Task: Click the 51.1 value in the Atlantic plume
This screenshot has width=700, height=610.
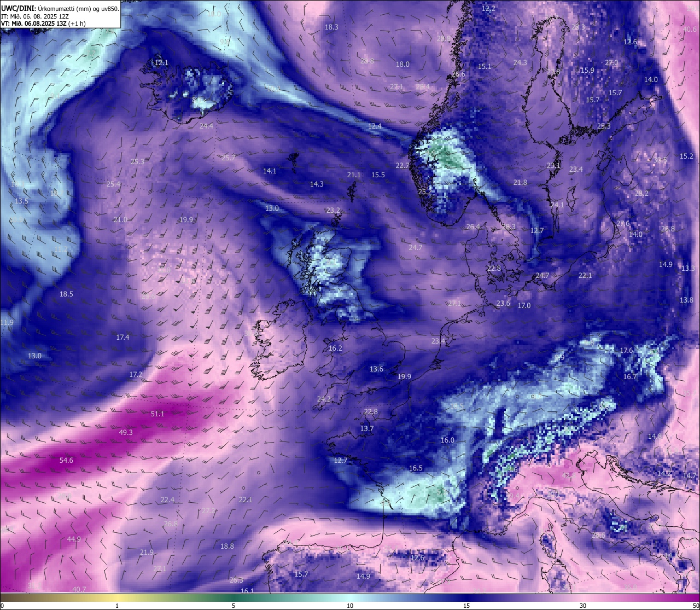Action: tap(157, 414)
